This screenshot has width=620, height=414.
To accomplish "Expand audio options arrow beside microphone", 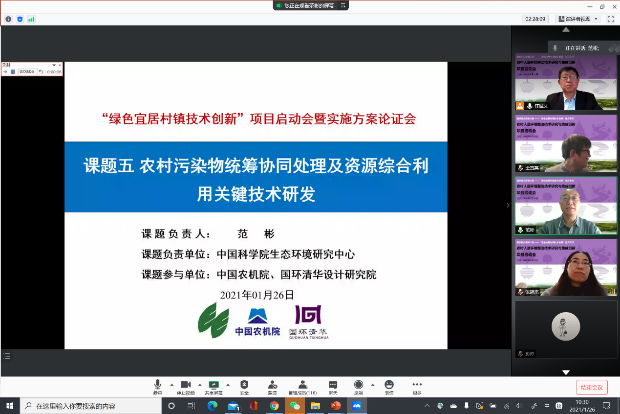I will [x=170, y=383].
